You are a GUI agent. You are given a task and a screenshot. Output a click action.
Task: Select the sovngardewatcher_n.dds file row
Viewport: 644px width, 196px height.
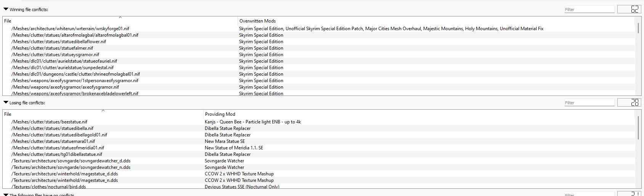pos(319,167)
